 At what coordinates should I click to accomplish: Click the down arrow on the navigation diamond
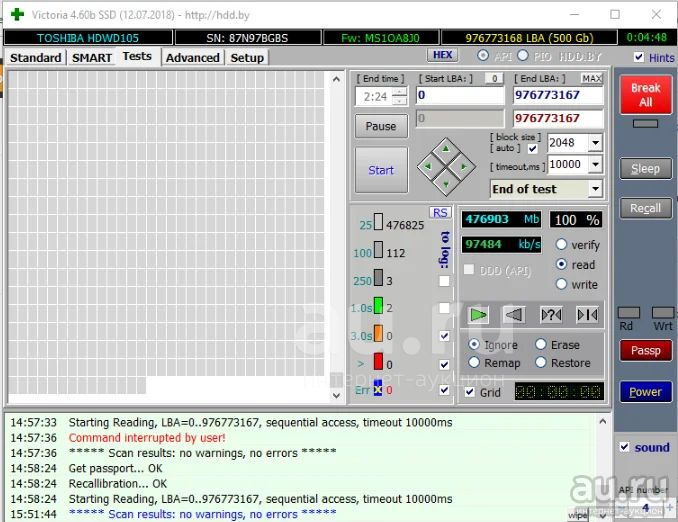(446, 184)
